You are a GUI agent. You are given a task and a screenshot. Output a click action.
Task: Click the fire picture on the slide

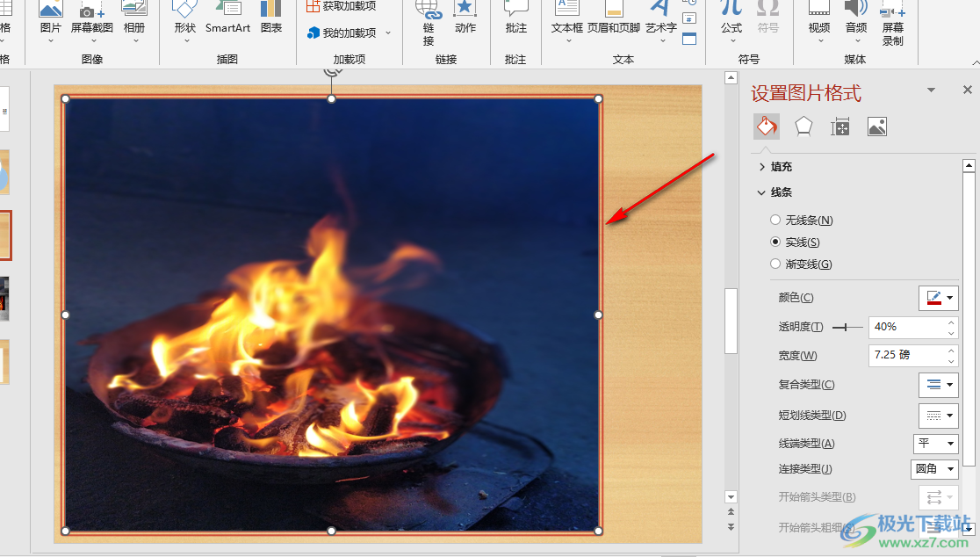coord(332,315)
